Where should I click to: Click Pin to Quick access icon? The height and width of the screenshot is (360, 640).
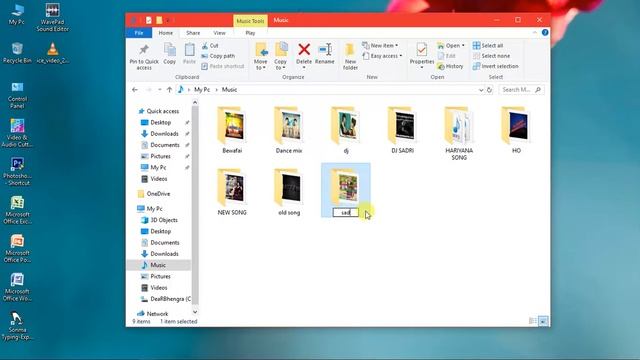144,50
